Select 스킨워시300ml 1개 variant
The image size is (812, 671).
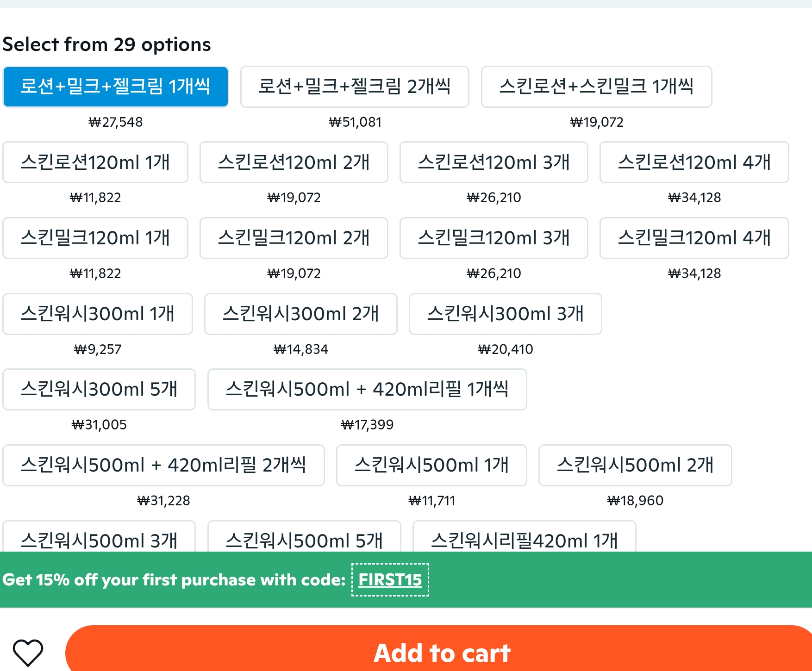click(98, 314)
